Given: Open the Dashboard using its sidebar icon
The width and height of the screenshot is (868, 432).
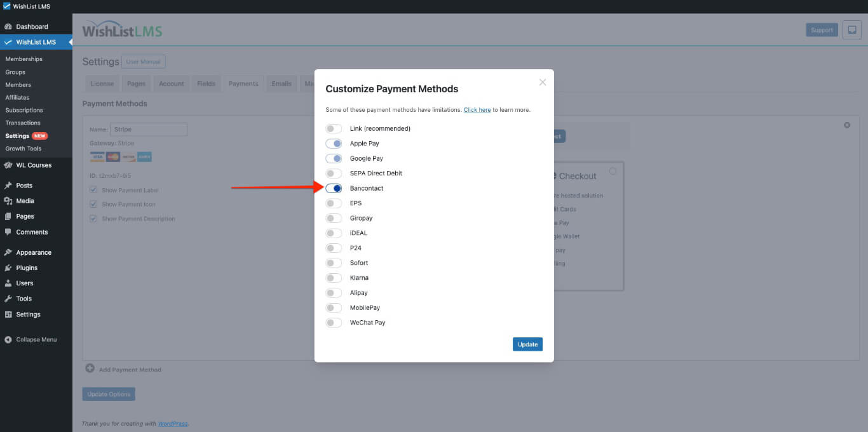Looking at the screenshot, I should point(9,27).
